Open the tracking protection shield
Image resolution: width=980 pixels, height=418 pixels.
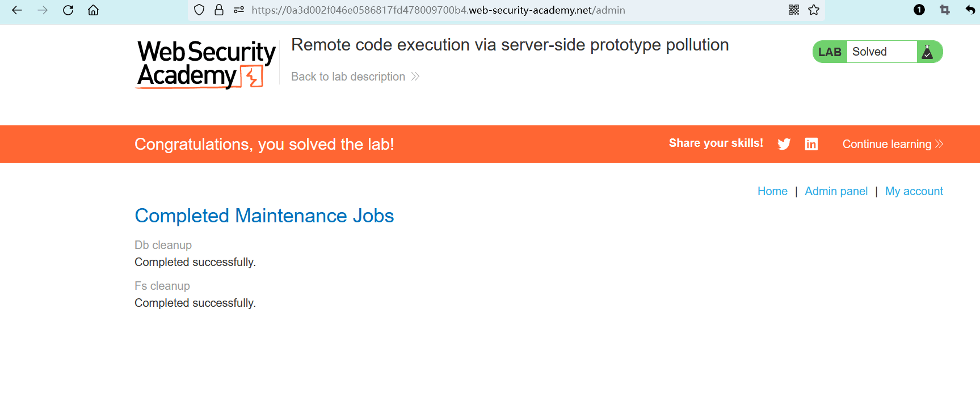[199, 10]
